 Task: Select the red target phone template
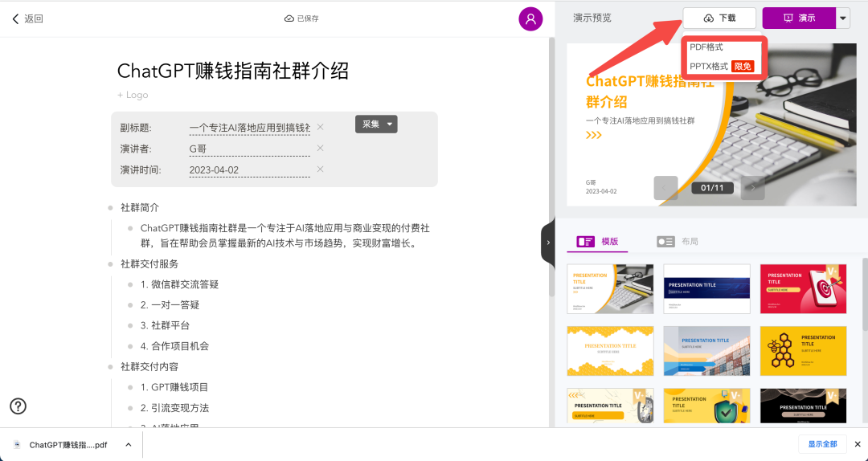tap(803, 289)
